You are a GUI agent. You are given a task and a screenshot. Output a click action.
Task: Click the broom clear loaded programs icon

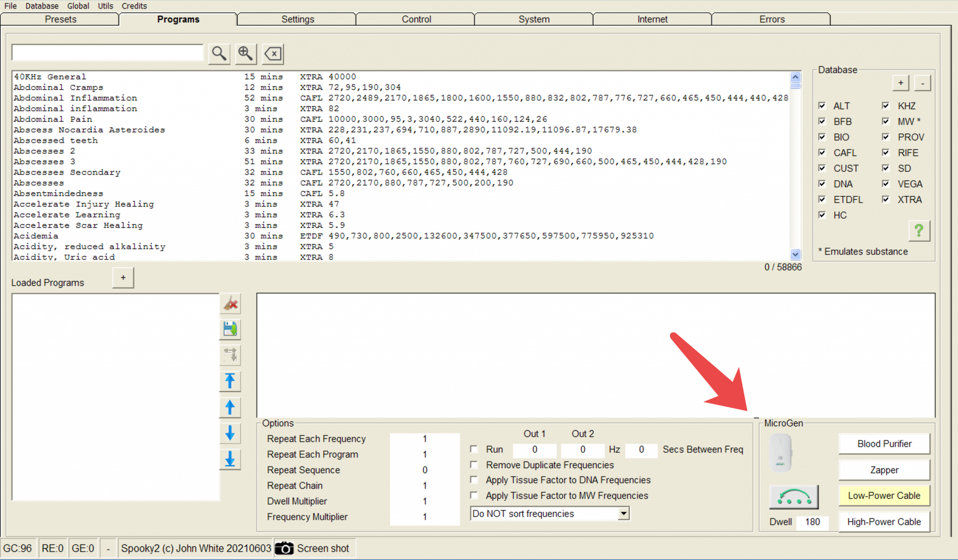coord(230,304)
